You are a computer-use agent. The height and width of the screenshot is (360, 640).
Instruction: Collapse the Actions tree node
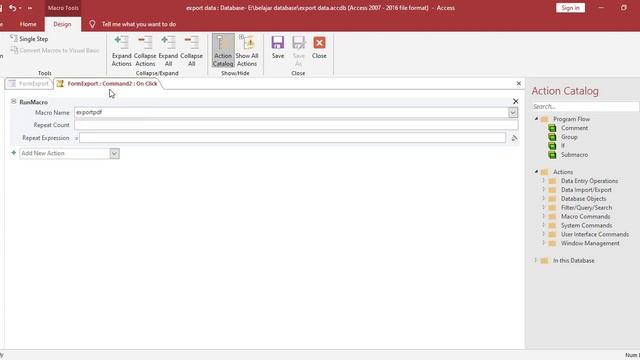click(x=536, y=172)
